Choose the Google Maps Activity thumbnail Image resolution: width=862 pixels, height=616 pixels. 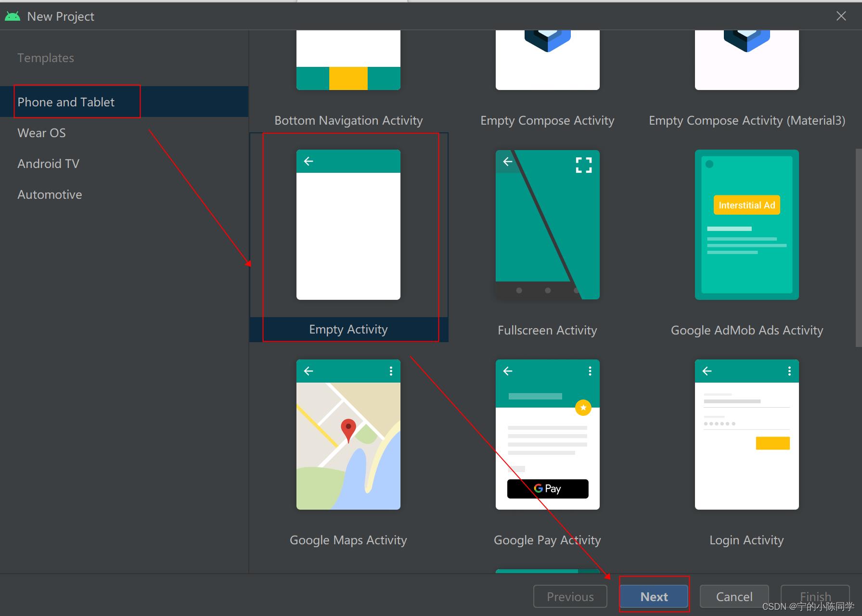(348, 435)
